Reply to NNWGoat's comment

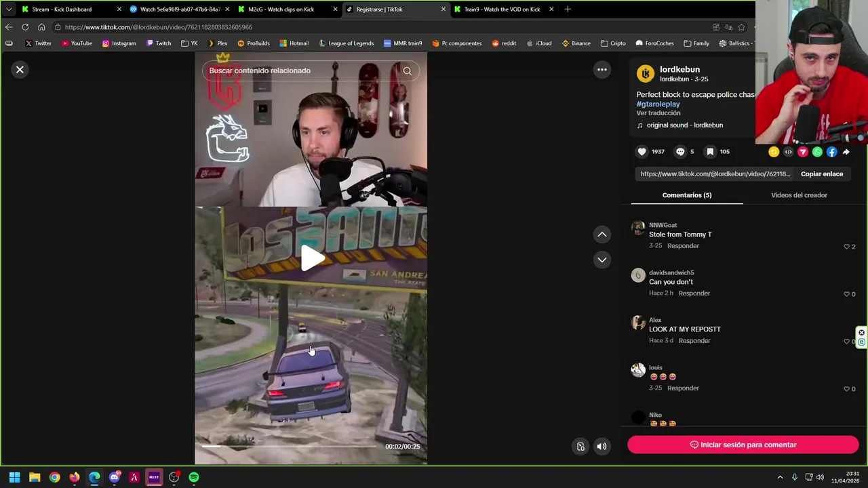point(683,246)
